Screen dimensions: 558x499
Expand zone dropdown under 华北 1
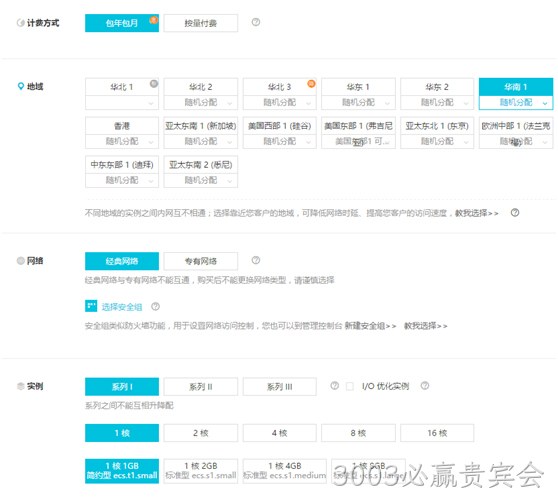[122, 103]
